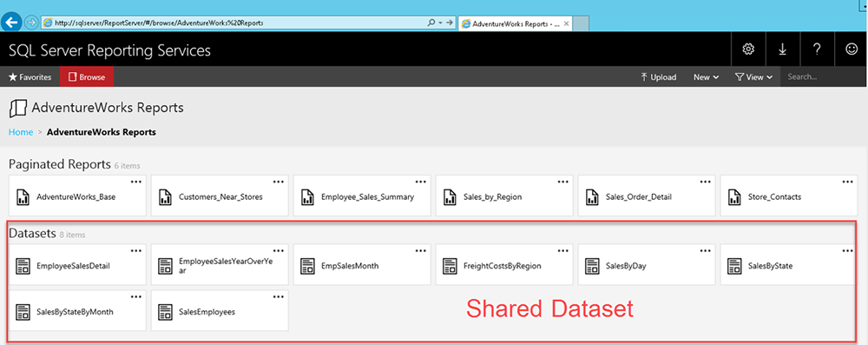Screen dimensions: 868x345
Task: Close the AdventureWorks Reports browser tab
Action: point(566,23)
